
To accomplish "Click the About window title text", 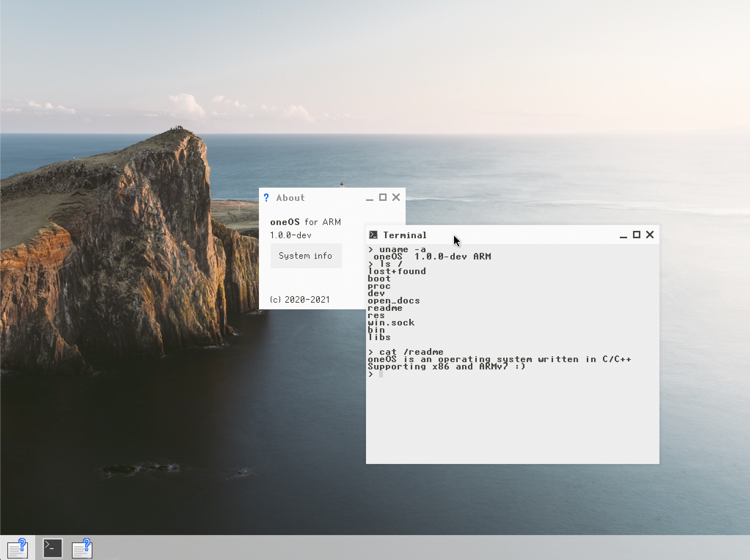I will tap(290, 198).
